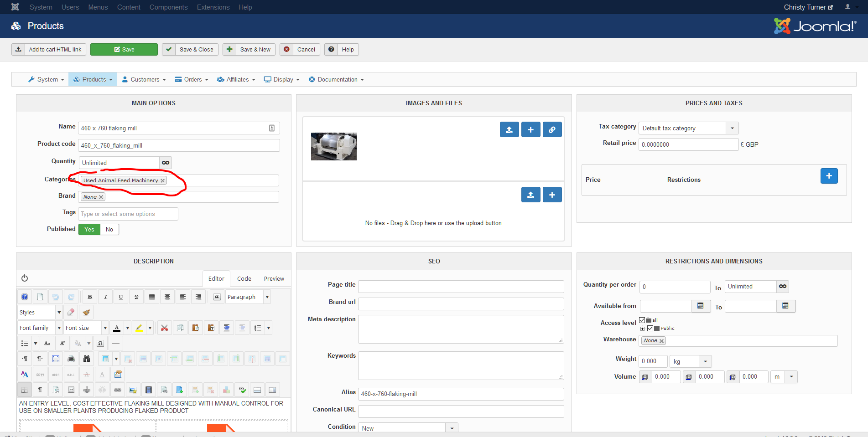Open the Christy Turner profile link
Screen dimensions: 868x437
pyautogui.click(x=808, y=7)
